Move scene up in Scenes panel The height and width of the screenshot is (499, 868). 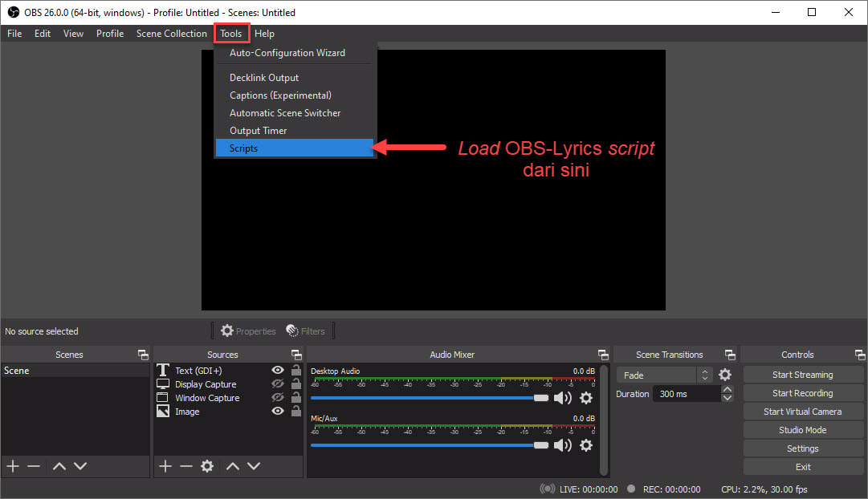(59, 466)
